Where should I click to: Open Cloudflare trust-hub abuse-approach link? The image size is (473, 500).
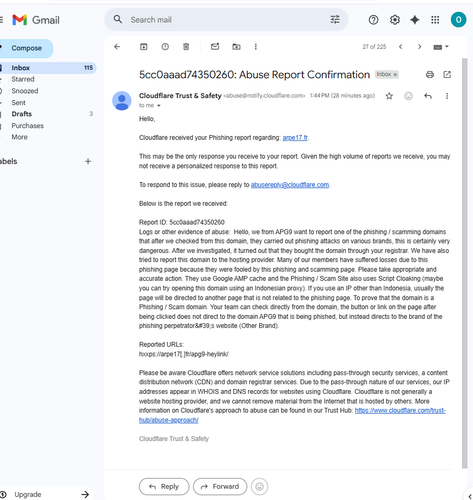tap(400, 411)
